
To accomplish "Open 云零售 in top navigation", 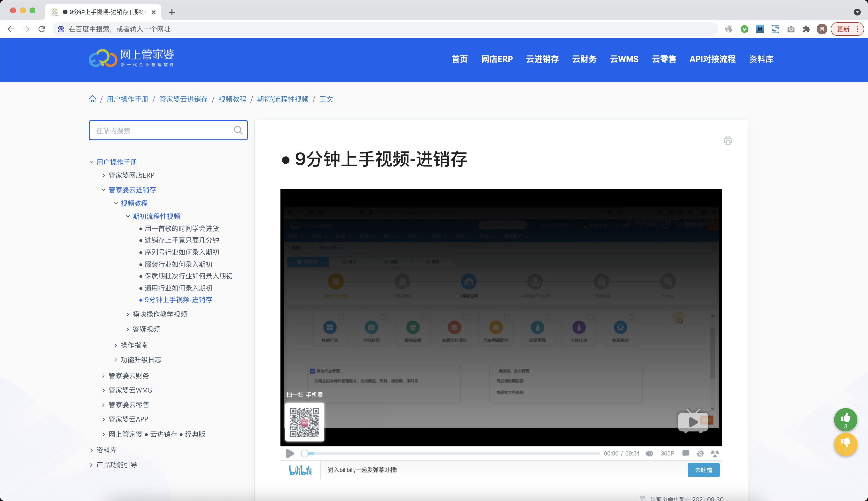I will (x=664, y=59).
